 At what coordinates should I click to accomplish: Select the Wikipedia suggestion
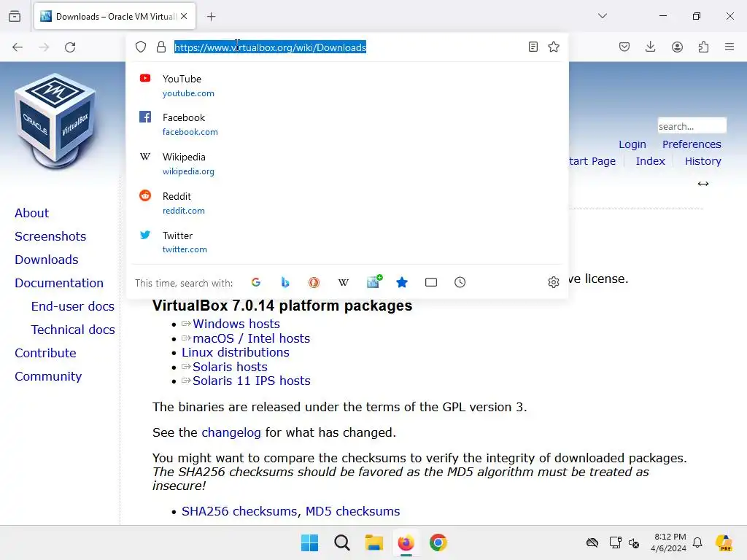coord(347,164)
